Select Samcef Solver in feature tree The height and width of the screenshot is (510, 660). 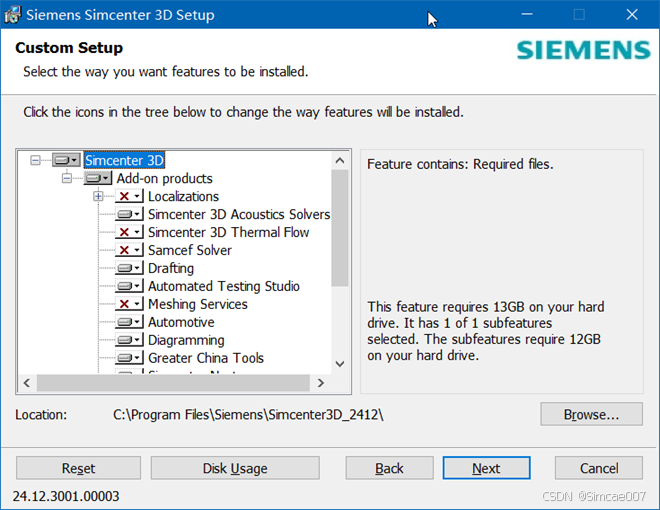tap(190, 250)
